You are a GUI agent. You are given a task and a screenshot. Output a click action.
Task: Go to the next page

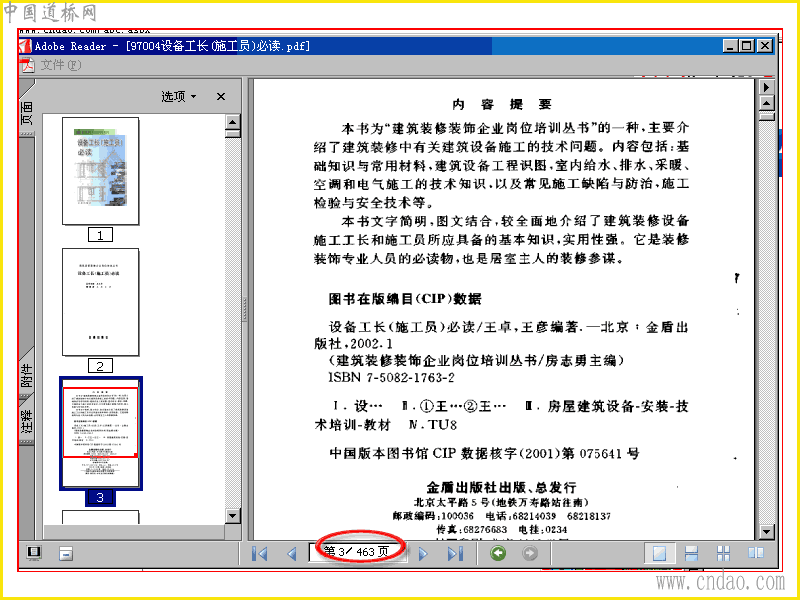(423, 554)
